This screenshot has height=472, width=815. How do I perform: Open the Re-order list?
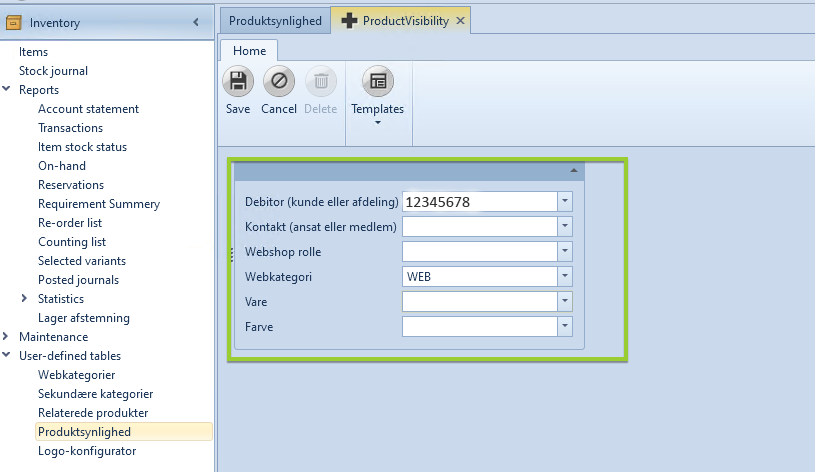click(x=70, y=222)
